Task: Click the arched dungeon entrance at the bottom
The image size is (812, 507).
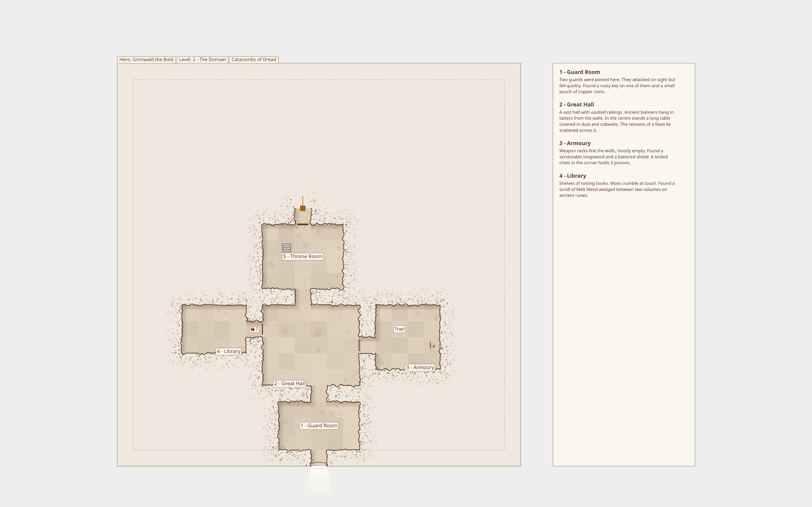Action: (319, 464)
